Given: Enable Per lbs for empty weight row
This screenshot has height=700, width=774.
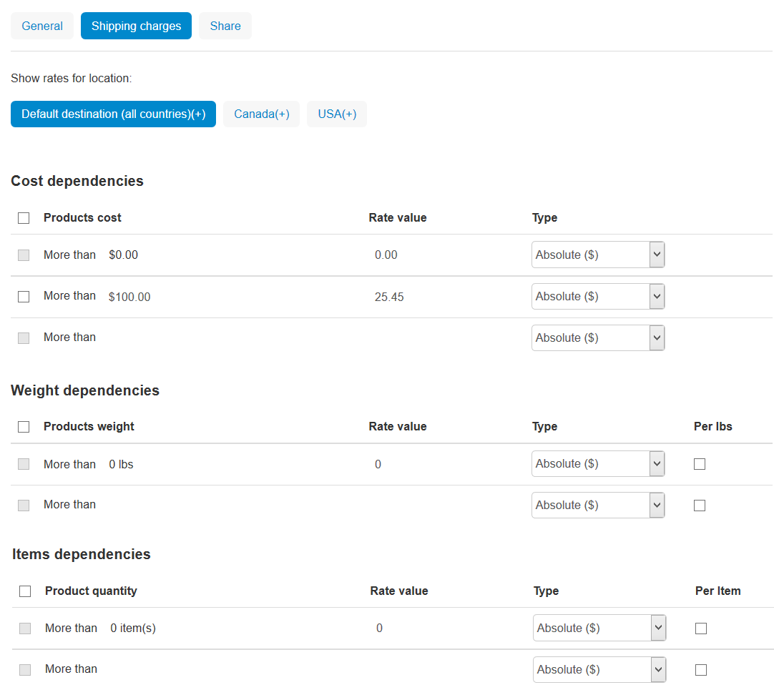Looking at the screenshot, I should point(700,505).
